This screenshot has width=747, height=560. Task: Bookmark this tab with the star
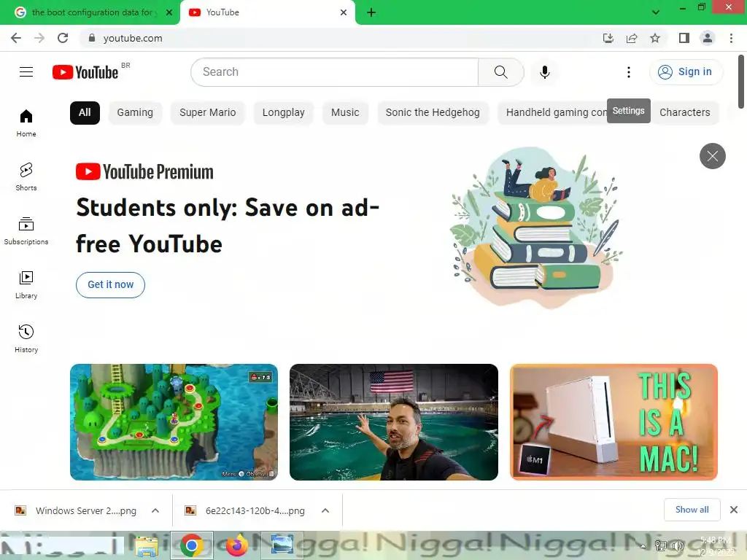coord(655,38)
